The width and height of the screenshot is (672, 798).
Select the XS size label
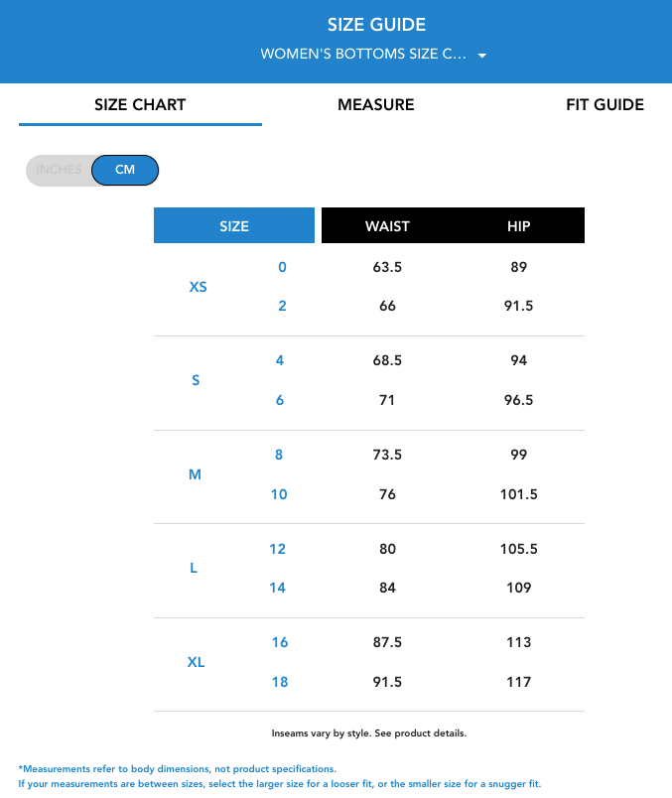[198, 287]
